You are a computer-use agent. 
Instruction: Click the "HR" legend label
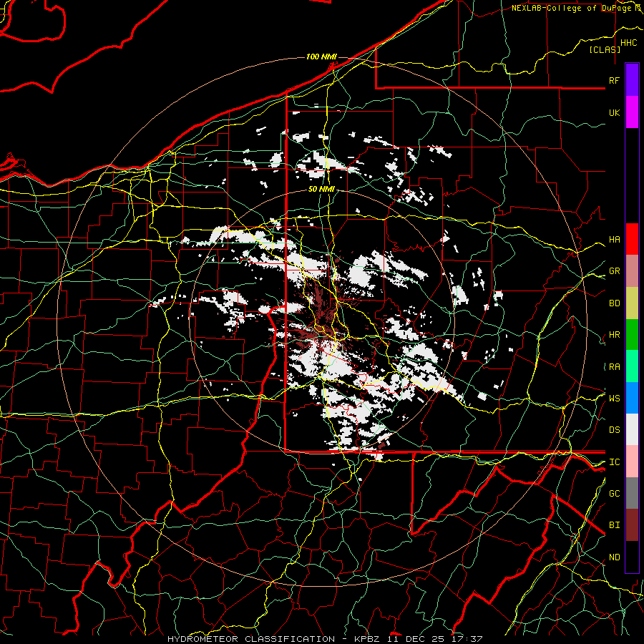[614, 335]
